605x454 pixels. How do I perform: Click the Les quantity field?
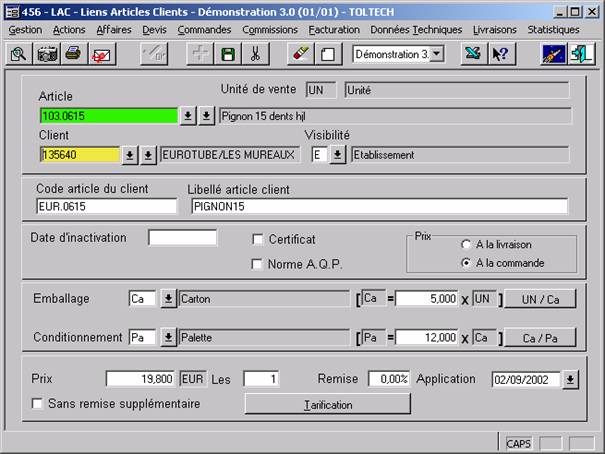coord(261,379)
